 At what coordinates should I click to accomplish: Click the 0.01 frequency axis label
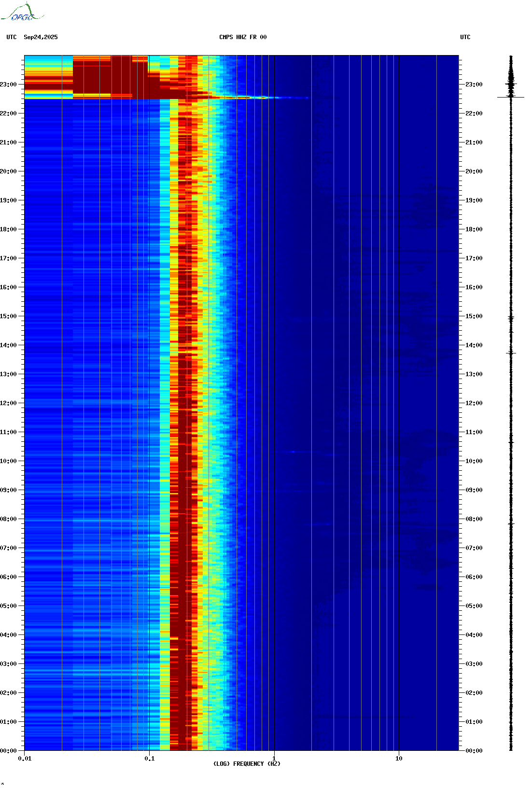[x=25, y=759]
